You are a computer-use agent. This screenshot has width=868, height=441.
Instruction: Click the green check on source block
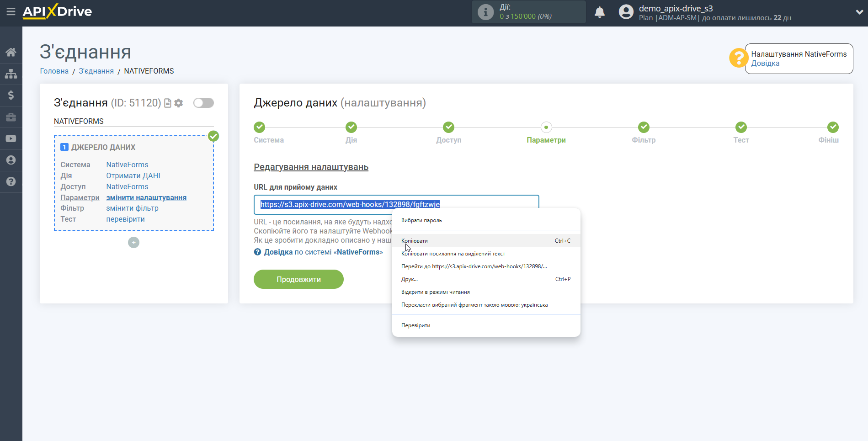tap(213, 136)
